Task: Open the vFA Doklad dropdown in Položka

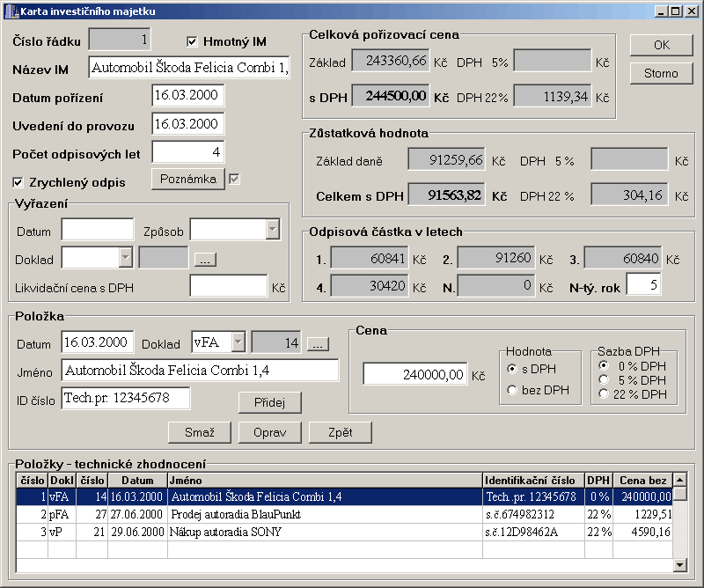Action: point(238,342)
